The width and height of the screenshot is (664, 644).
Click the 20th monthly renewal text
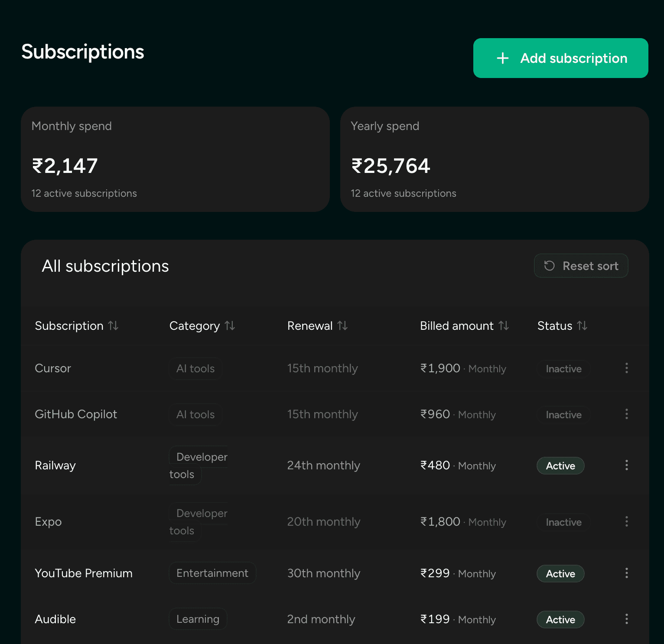click(x=323, y=522)
